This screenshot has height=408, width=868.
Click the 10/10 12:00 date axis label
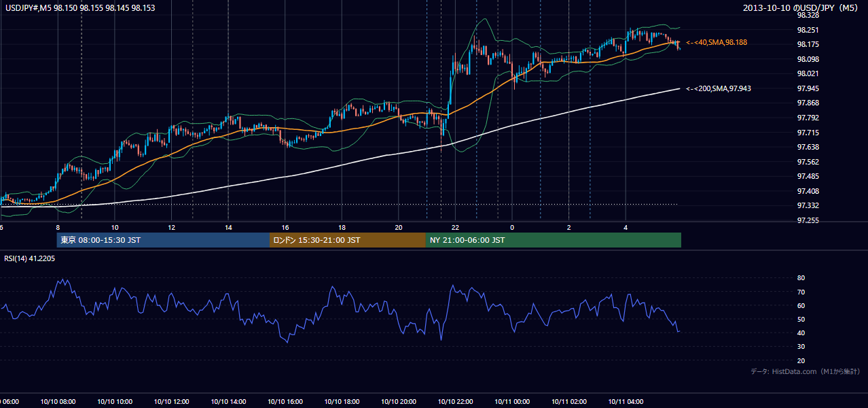click(171, 402)
